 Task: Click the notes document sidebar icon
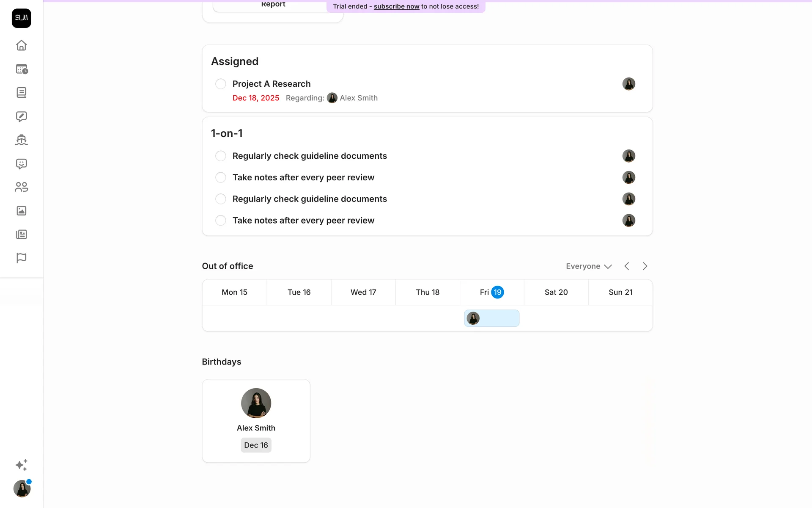point(21,93)
